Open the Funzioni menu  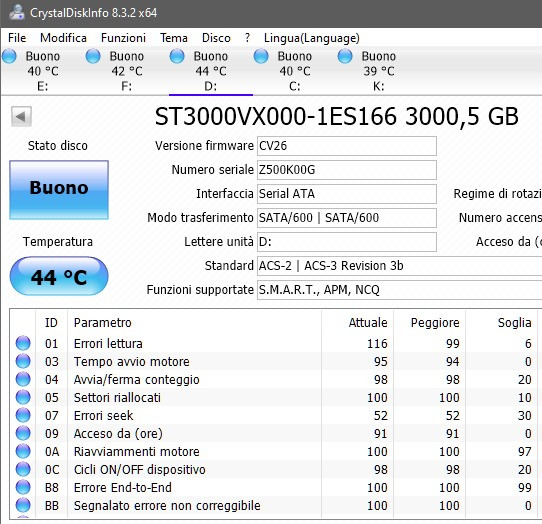point(123,38)
